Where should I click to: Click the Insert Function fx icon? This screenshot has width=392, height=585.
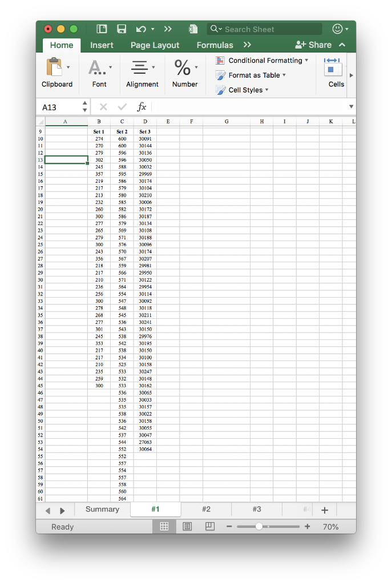pos(142,107)
